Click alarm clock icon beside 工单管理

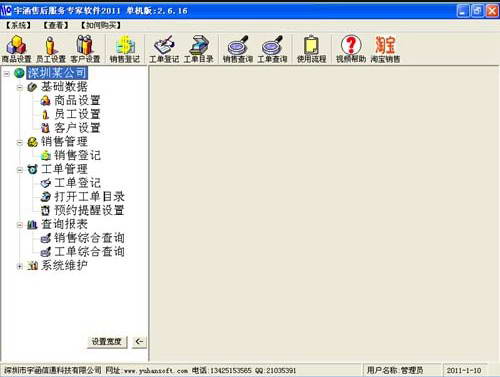click(x=32, y=169)
